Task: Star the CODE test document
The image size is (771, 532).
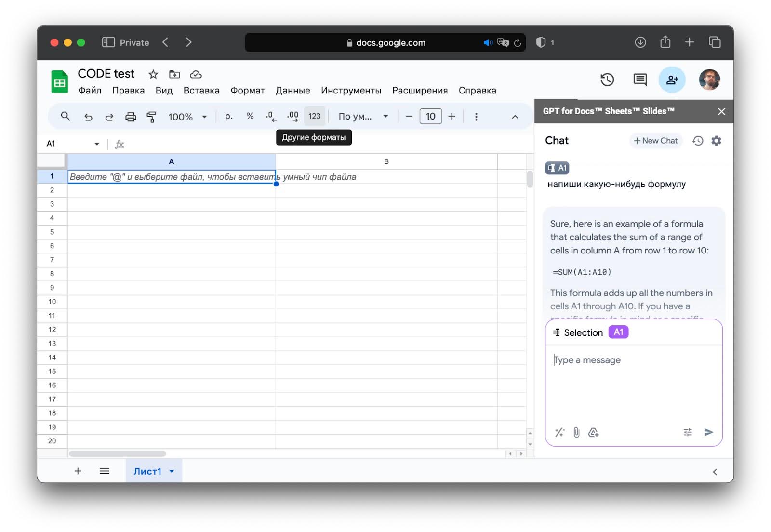Action: pos(153,74)
